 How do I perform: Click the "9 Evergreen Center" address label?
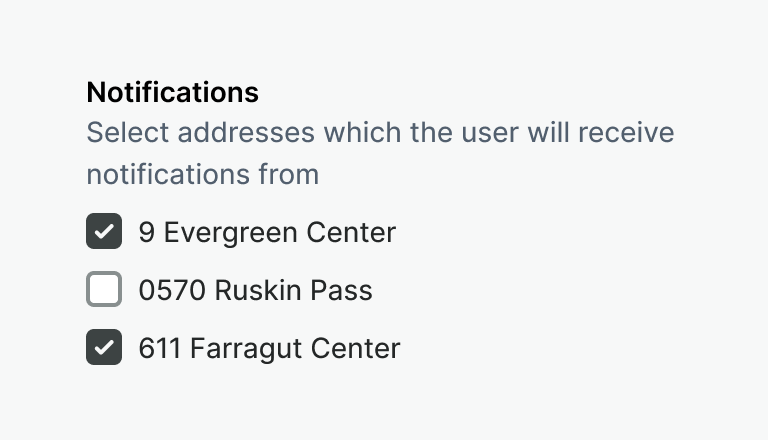tap(267, 233)
